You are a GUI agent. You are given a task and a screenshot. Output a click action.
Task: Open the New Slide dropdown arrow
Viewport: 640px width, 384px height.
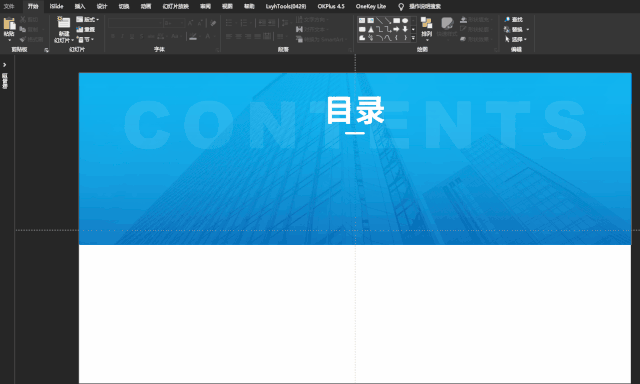72,40
